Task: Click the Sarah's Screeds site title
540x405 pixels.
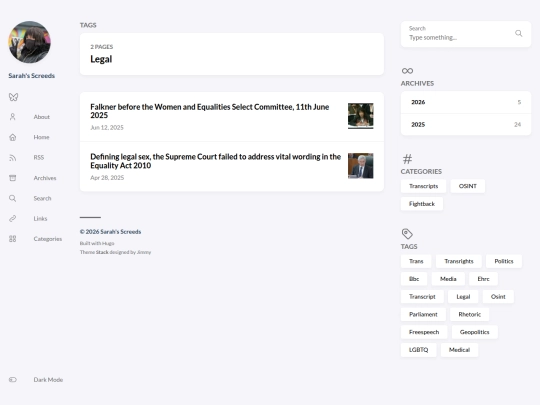Action: [x=32, y=76]
